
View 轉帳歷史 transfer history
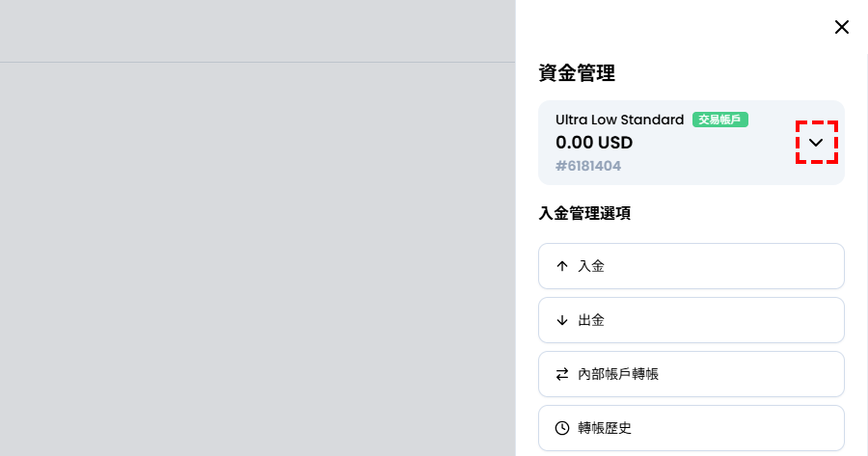click(691, 428)
